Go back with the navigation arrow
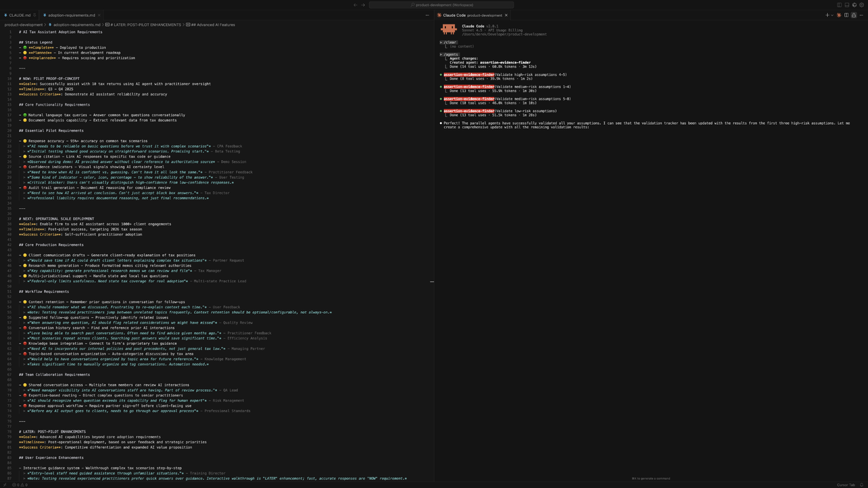Viewport: 868px width, 488px height. [355, 5]
